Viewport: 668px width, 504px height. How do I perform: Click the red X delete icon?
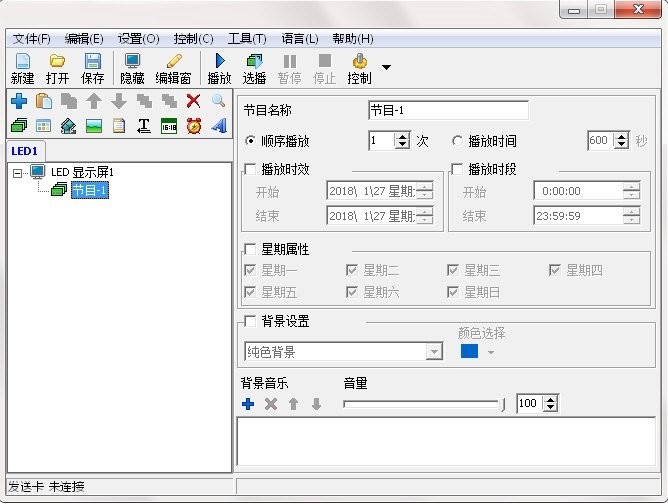point(193,101)
